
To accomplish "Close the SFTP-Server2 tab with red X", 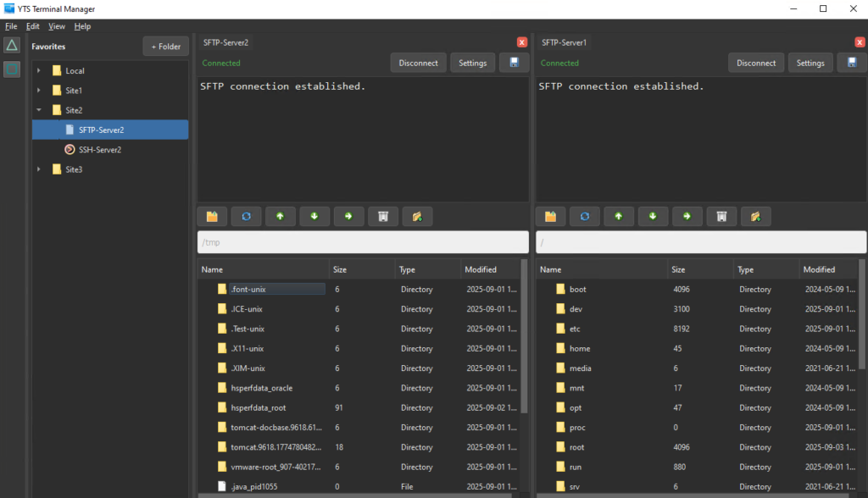I will point(522,42).
